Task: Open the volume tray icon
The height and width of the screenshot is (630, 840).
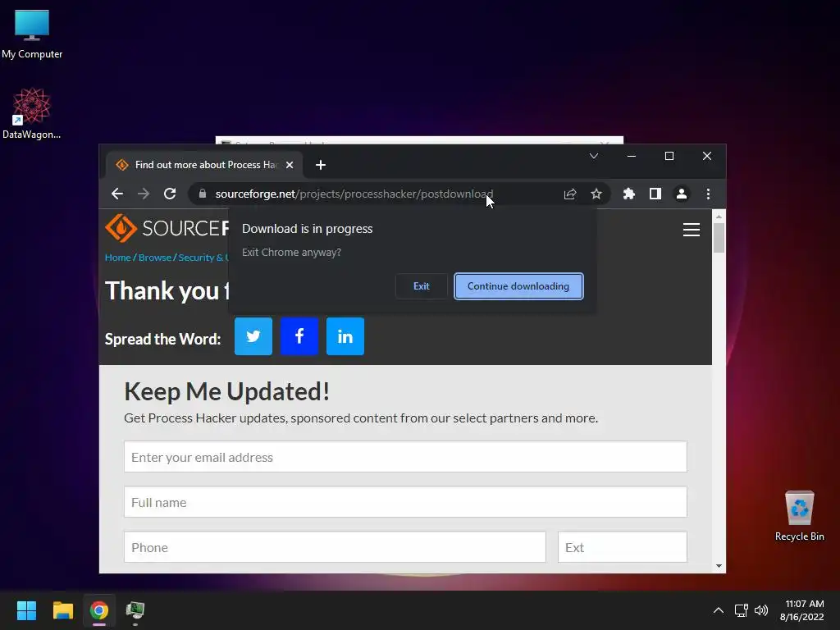Action: pos(760,610)
